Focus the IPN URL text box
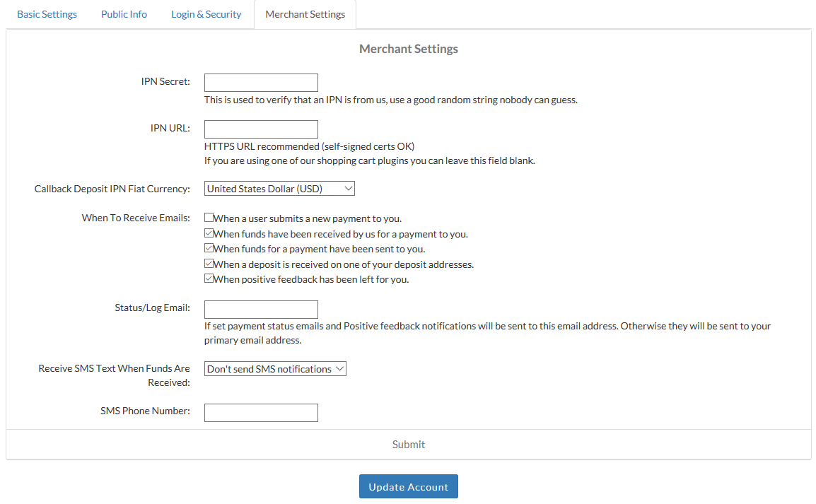The image size is (816, 504). [261, 129]
